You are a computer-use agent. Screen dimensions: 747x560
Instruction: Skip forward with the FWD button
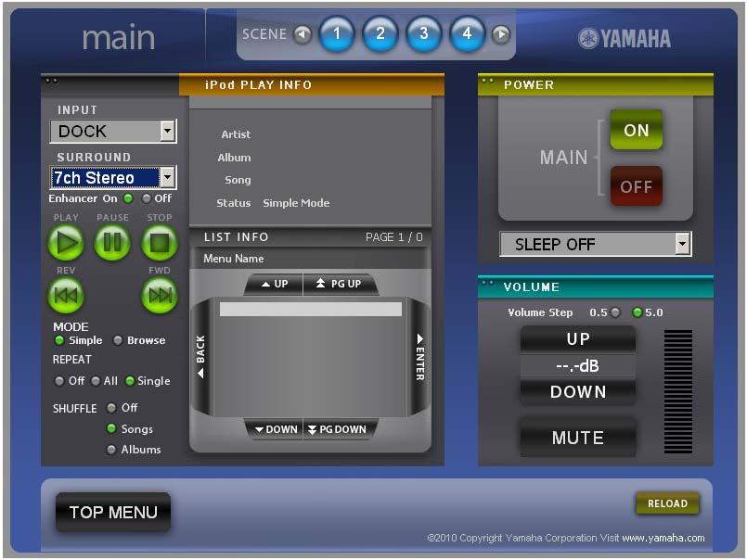tap(160, 295)
